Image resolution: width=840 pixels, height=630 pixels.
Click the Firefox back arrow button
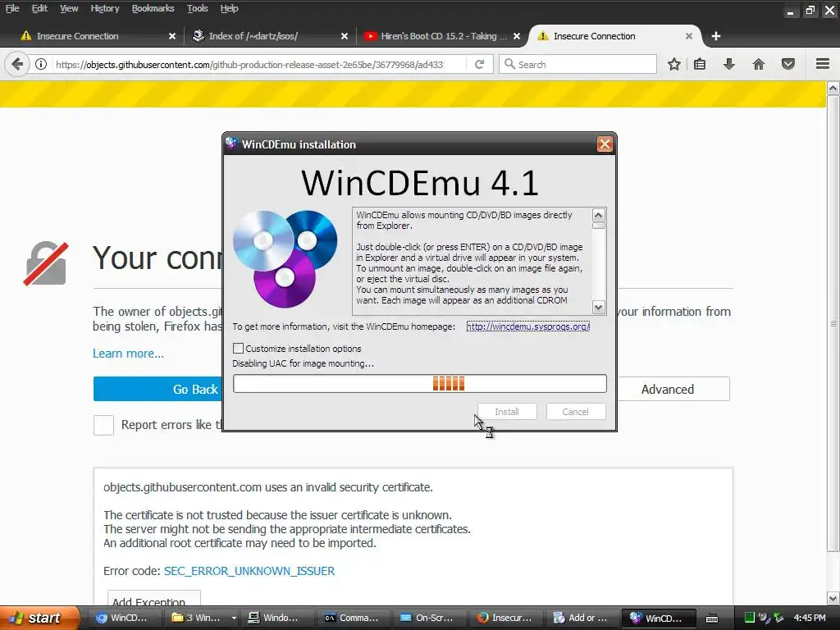click(x=17, y=64)
